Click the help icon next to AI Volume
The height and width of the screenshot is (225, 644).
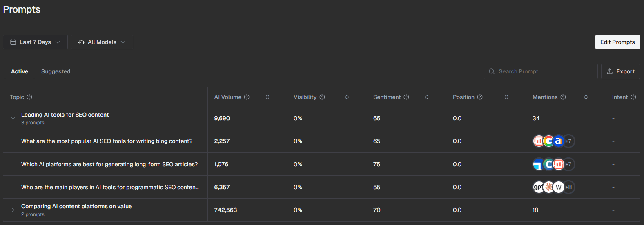[247, 97]
